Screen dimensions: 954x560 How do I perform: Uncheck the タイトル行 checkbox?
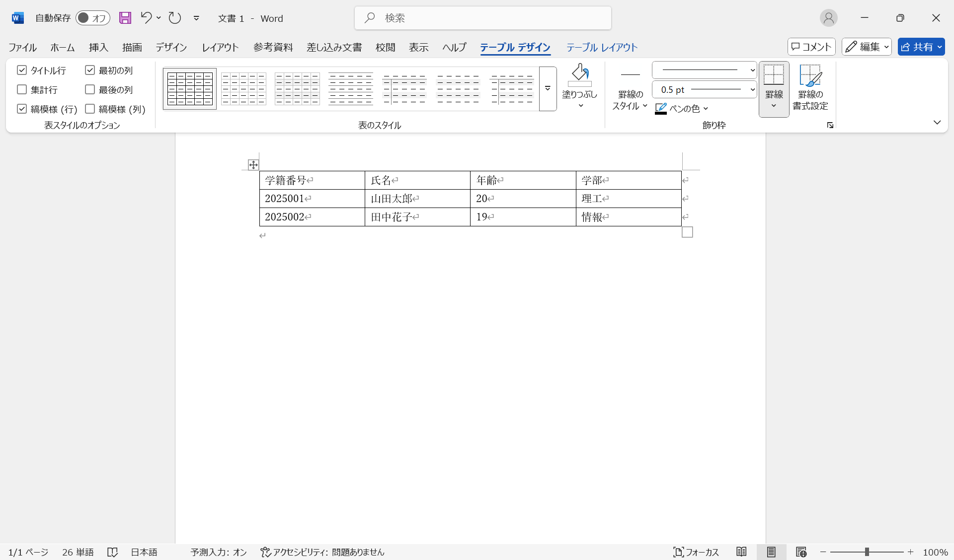click(21, 70)
